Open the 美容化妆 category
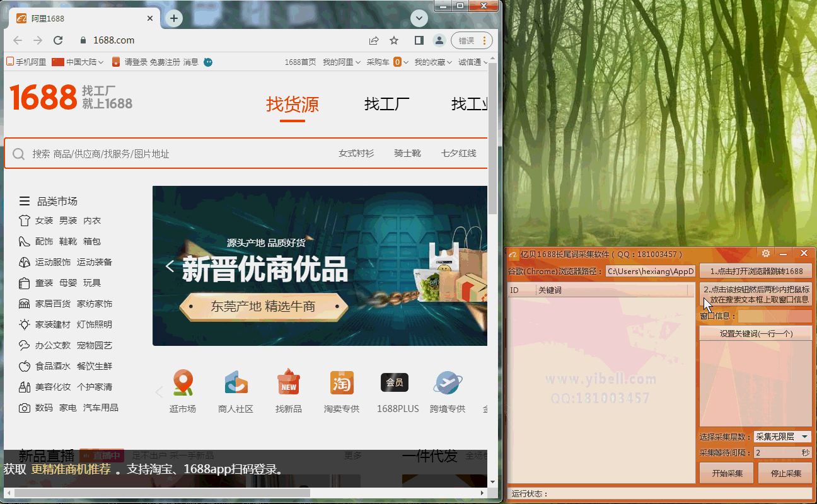This screenshot has height=504, width=817. (53, 387)
